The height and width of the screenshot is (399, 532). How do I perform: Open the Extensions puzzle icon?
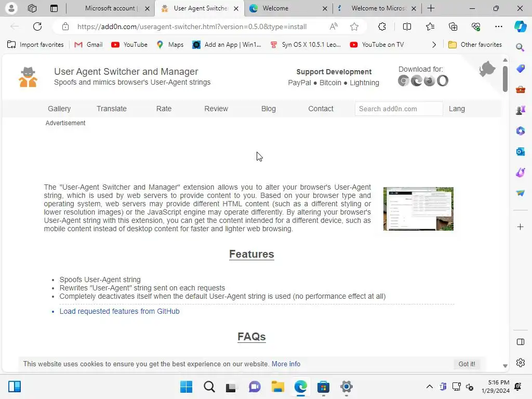(x=382, y=26)
